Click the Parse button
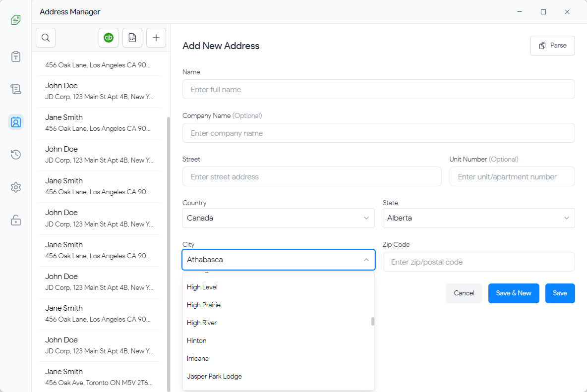Screen dimensions: 587x392 552,45
